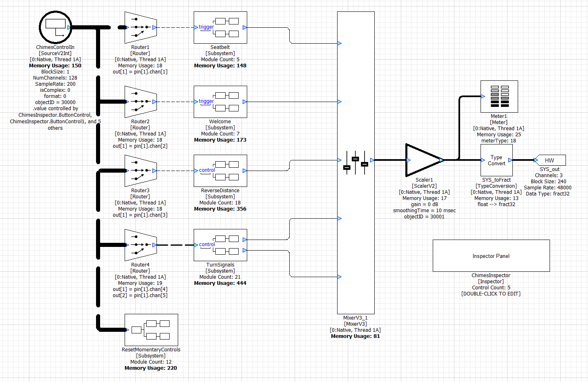Select the ChimesControlIn source block
Viewport: 588px width, 382px height.
55,27
